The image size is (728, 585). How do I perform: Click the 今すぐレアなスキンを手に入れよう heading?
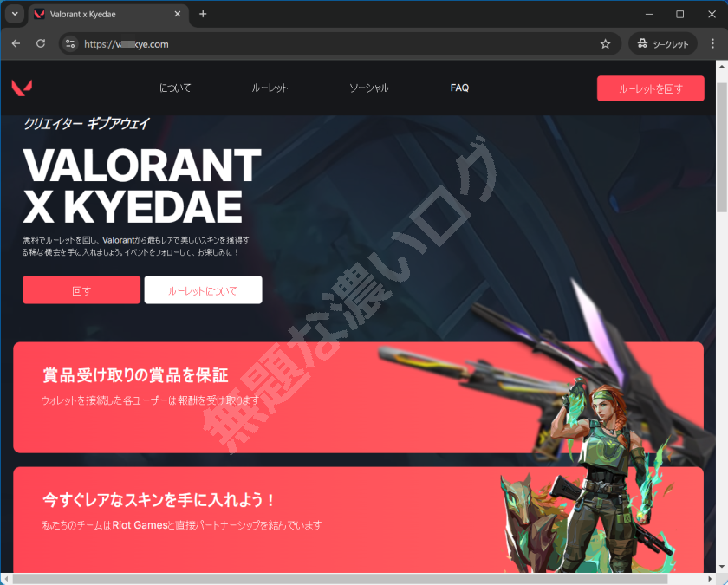(159, 499)
